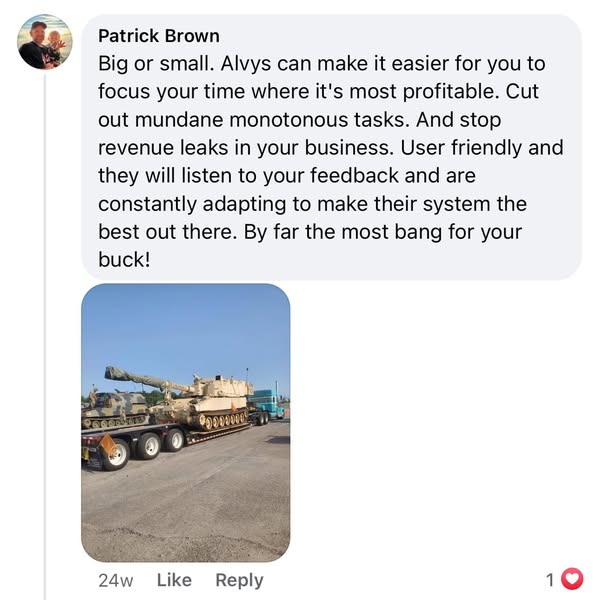This screenshot has width=600, height=600.
Task: Open the attached tank trailer photo
Action: pyautogui.click(x=186, y=423)
